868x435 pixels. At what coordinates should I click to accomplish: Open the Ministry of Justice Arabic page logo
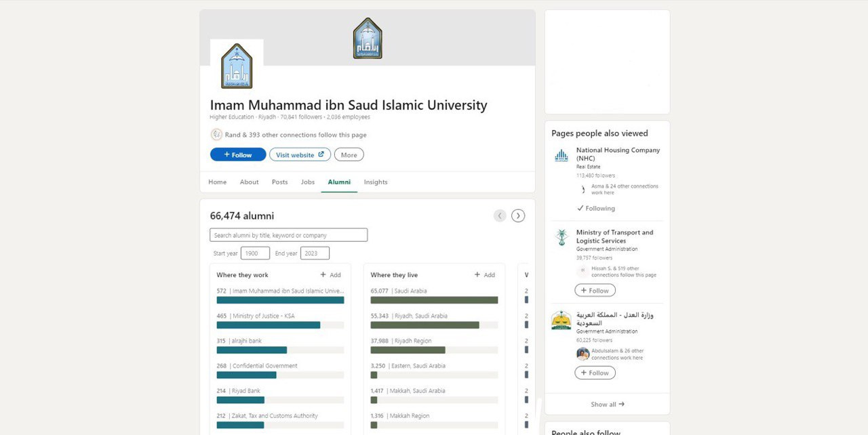(x=561, y=320)
